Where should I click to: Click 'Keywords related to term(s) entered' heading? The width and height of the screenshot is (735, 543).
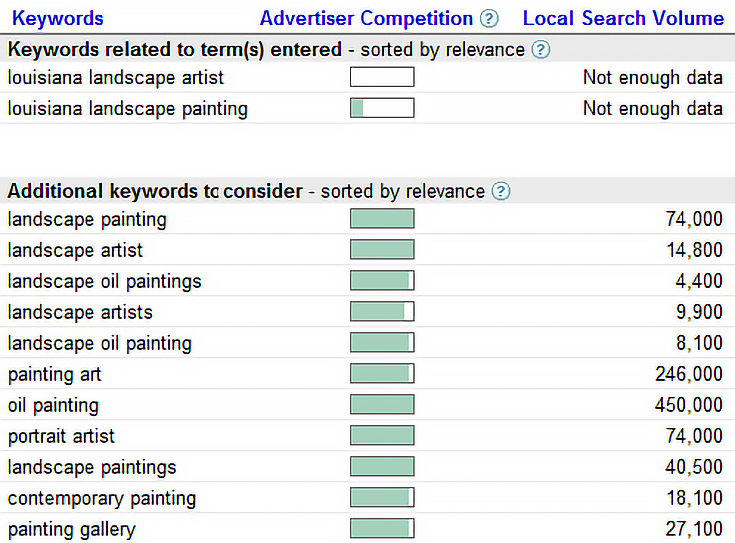[175, 49]
